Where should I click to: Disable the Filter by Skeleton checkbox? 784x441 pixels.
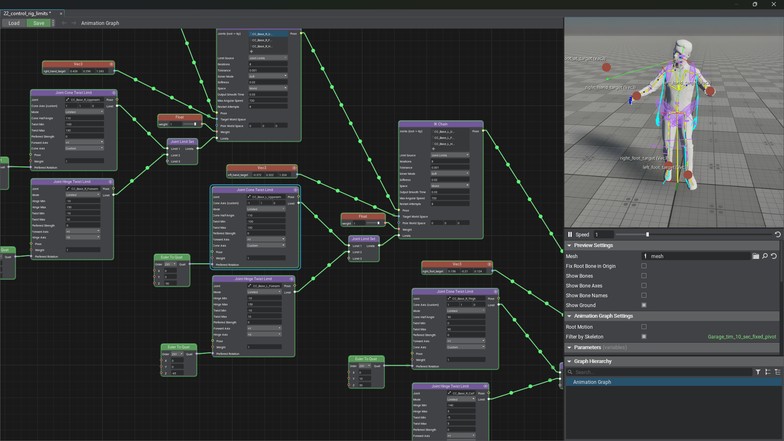(x=644, y=336)
